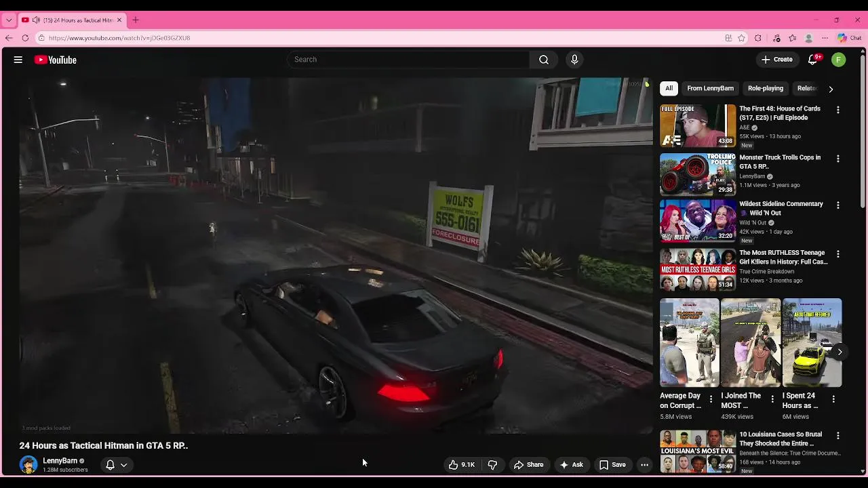Viewport: 868px width, 488px height.
Task: Open options for Average Day on Corrupt short
Action: 711,399
